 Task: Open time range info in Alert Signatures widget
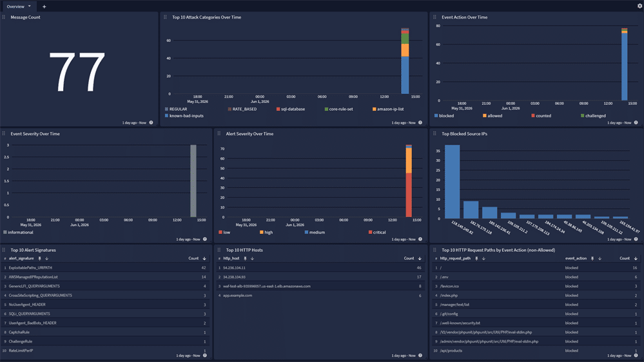pyautogui.click(x=205, y=356)
